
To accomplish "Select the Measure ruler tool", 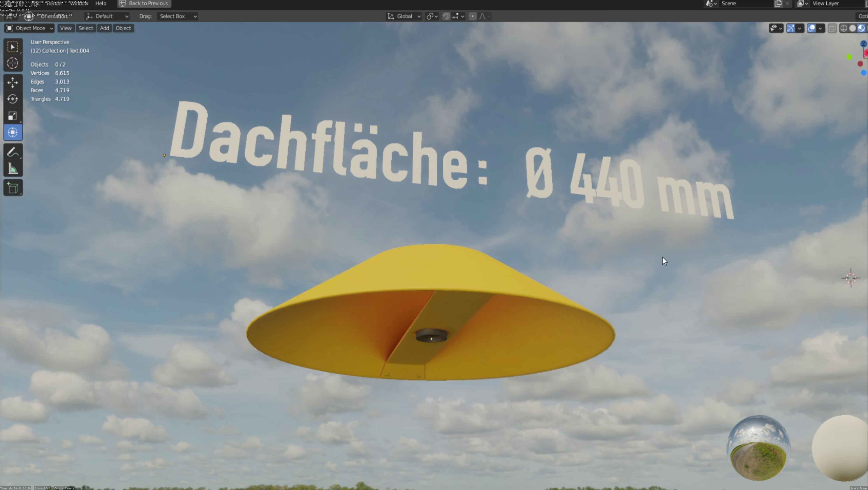I will coord(13,169).
